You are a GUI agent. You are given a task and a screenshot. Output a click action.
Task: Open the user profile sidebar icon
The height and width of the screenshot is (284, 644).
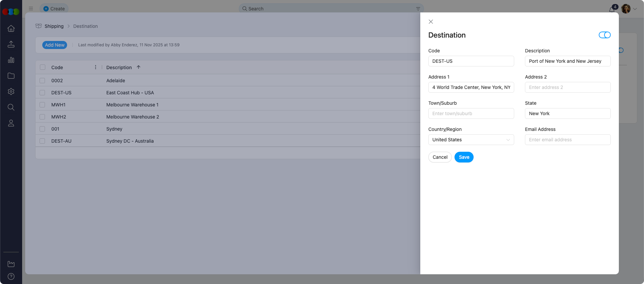[11, 123]
